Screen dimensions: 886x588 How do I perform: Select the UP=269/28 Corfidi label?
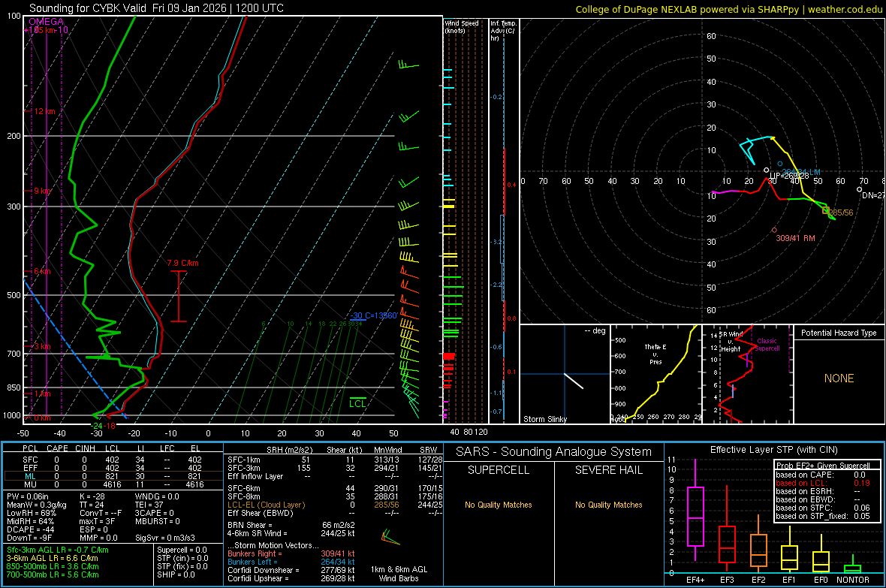point(789,176)
